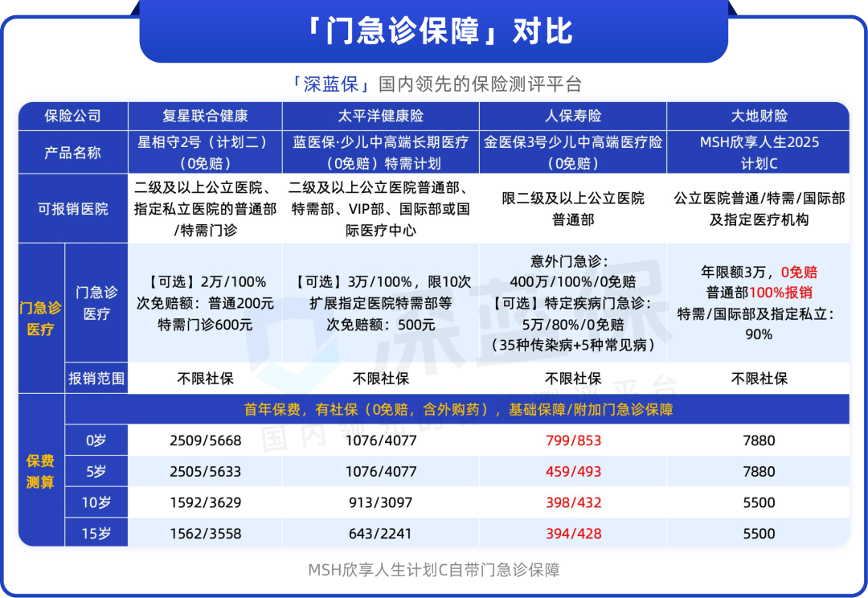Click the red premium value 799/853
Image resolution: width=868 pixels, height=598 pixels.
573,440
